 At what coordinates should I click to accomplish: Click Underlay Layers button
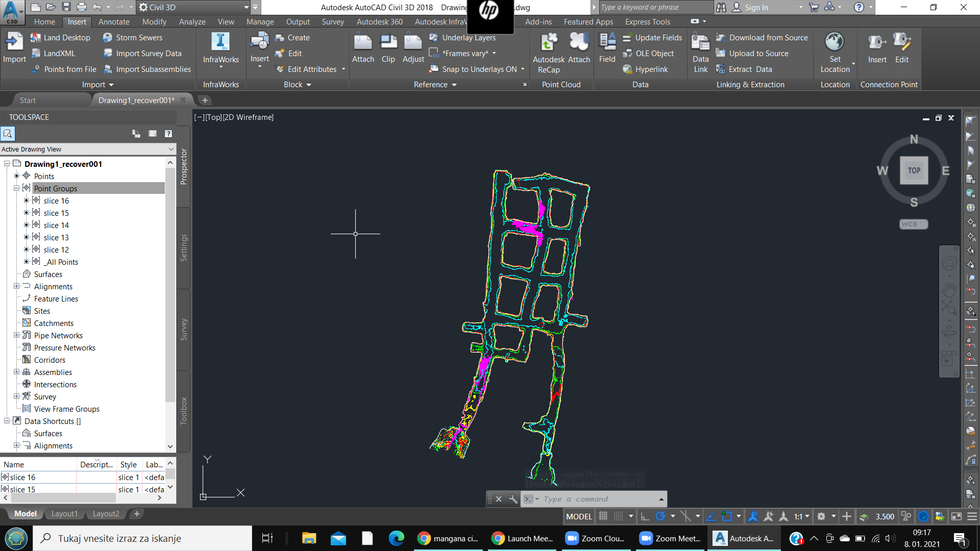[x=462, y=38]
